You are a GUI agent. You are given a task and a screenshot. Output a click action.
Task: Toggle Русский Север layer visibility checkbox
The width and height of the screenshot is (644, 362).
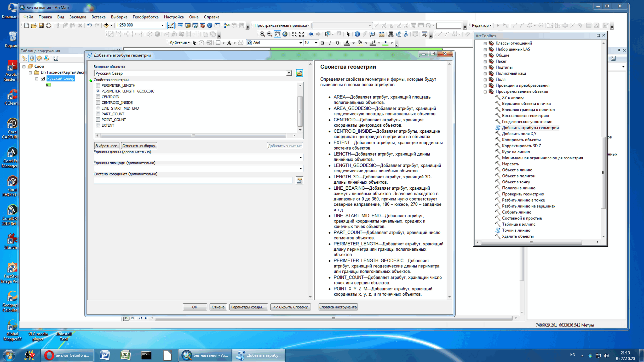coord(43,79)
